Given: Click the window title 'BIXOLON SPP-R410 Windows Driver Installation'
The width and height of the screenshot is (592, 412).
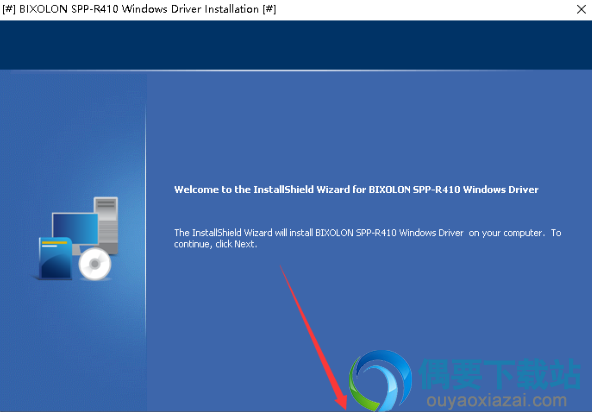Looking at the screenshot, I should (x=139, y=9).
